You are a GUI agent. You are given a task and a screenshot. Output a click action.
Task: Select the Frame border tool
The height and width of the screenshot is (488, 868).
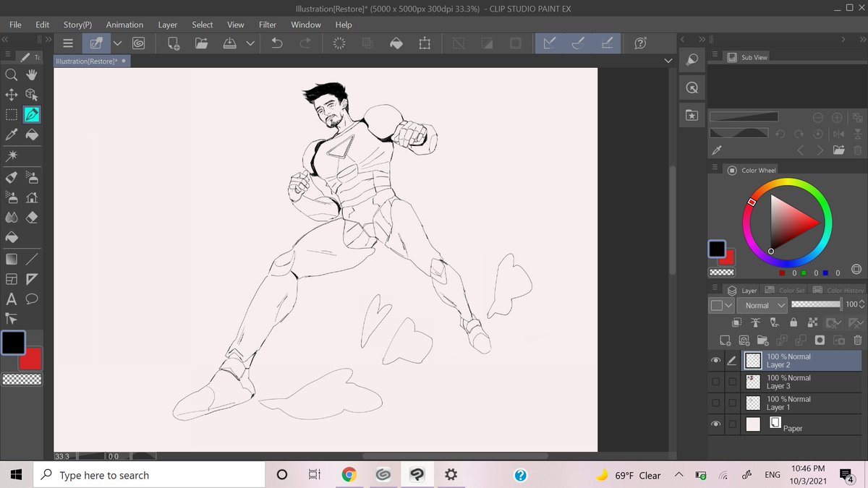[x=12, y=279]
